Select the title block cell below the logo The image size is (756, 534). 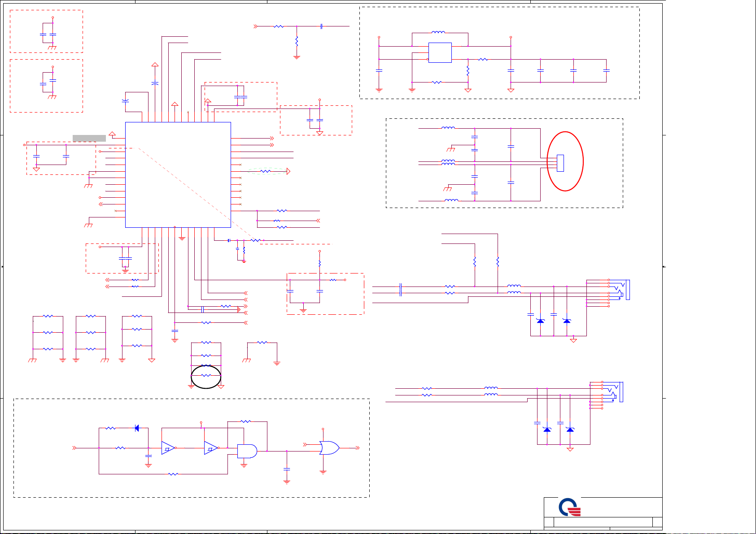tap(603, 522)
